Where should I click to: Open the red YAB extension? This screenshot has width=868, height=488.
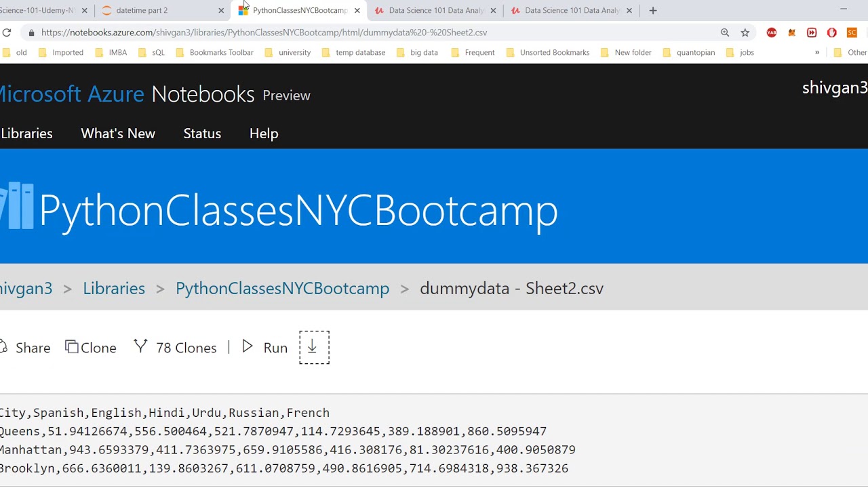[x=772, y=33]
